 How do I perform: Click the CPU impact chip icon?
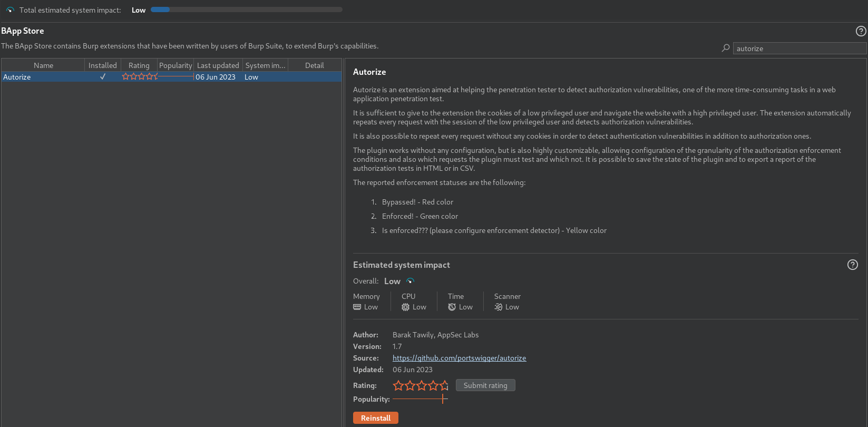405,307
